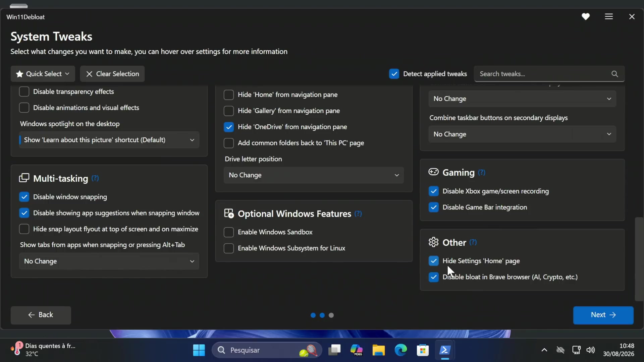The height and width of the screenshot is (362, 644).
Task: Click the search magnifier icon in tweaks search
Action: [614, 74]
